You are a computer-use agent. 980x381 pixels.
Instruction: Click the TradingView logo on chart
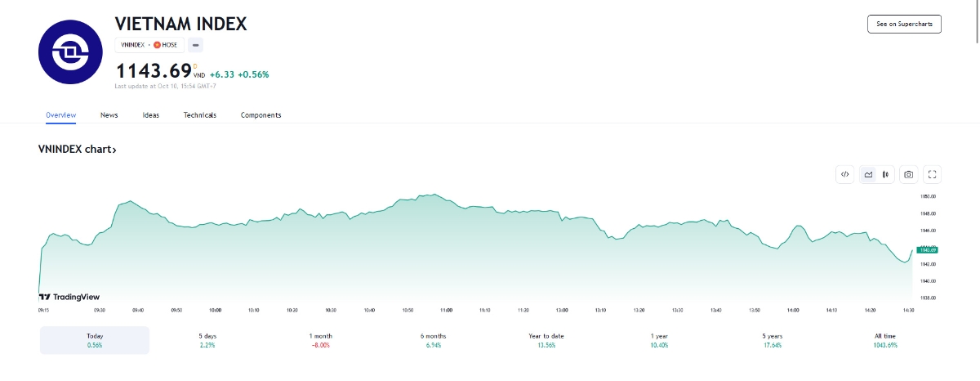coord(69,297)
